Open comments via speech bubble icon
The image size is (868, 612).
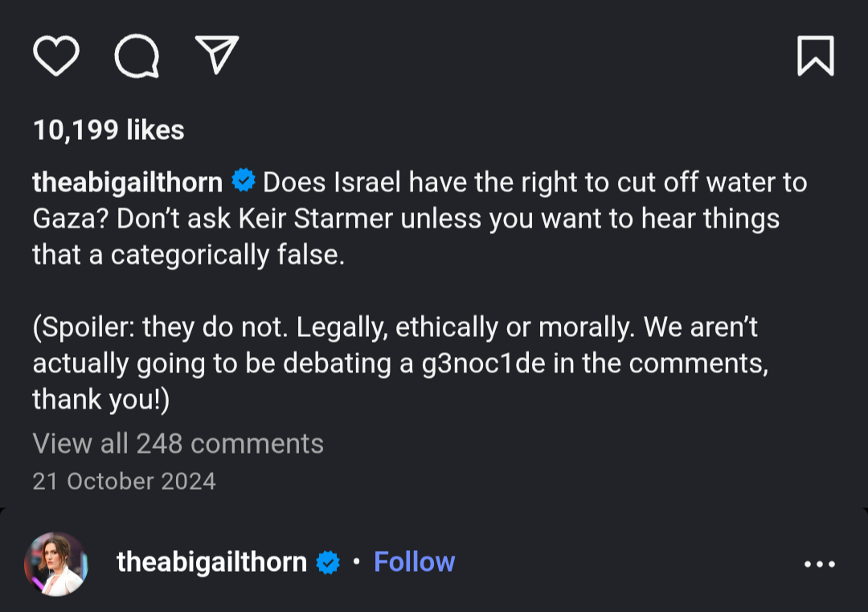[x=137, y=55]
